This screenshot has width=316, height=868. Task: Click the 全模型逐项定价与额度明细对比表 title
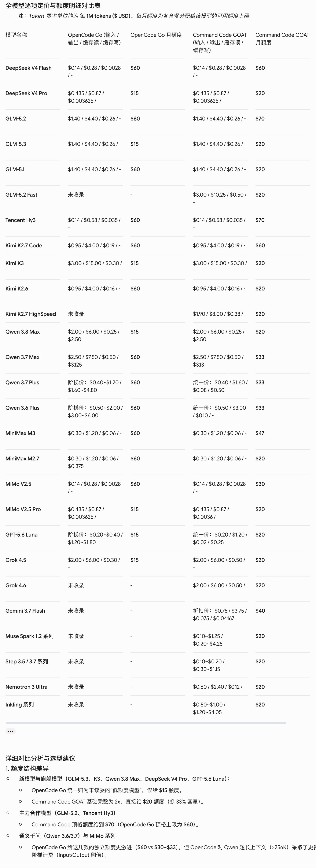pyautogui.click(x=53, y=6)
